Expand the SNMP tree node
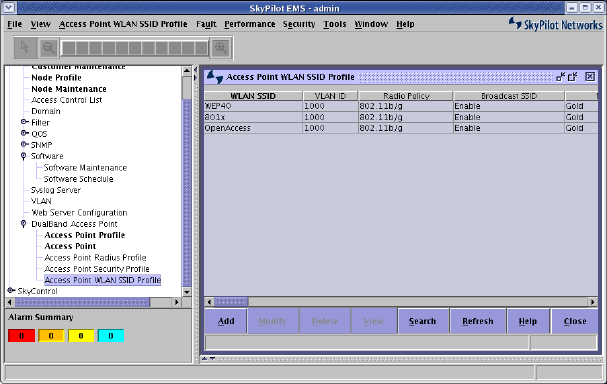The height and width of the screenshot is (384, 607). pyautogui.click(x=24, y=144)
